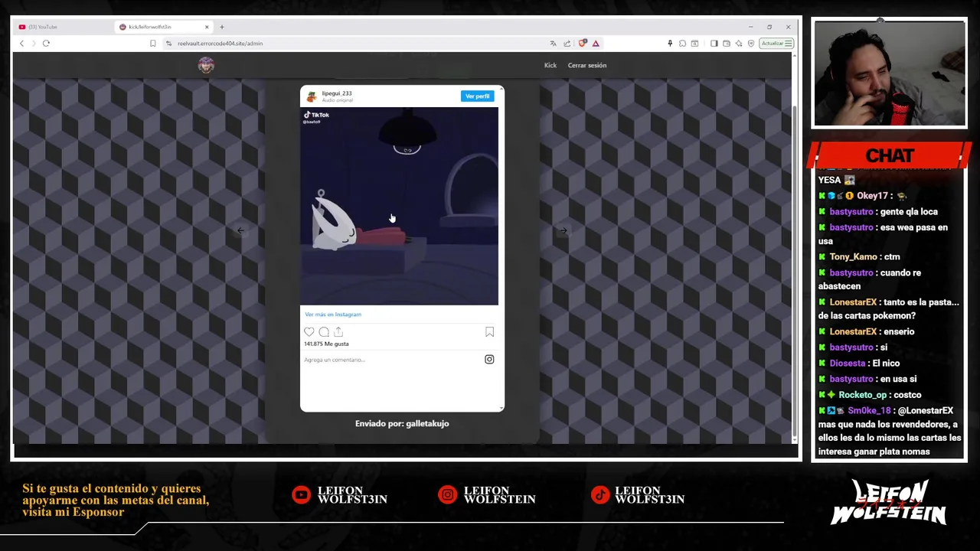Close the kick/leifonwolfst3in tab
The width and height of the screenshot is (980, 551).
coord(206,27)
